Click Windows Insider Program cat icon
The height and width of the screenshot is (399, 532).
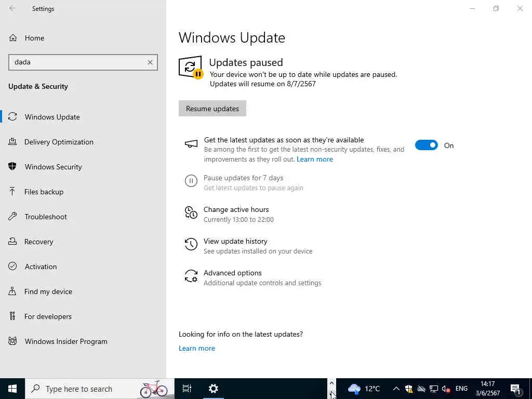click(12, 341)
